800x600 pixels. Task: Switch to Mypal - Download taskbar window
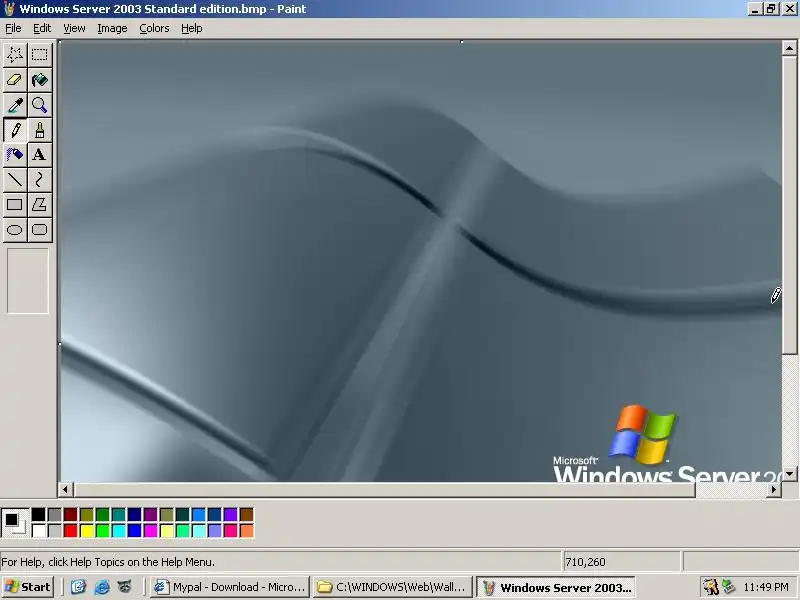230,587
